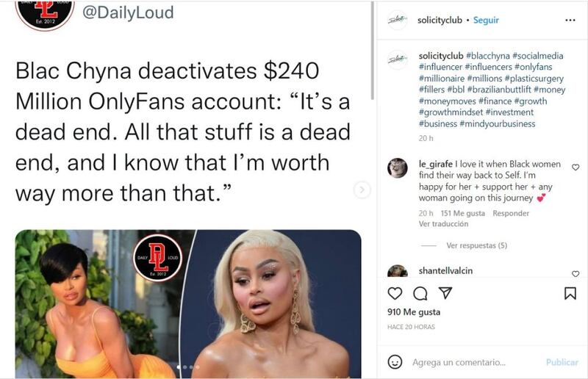Advance carousel with the next arrow

(362, 189)
